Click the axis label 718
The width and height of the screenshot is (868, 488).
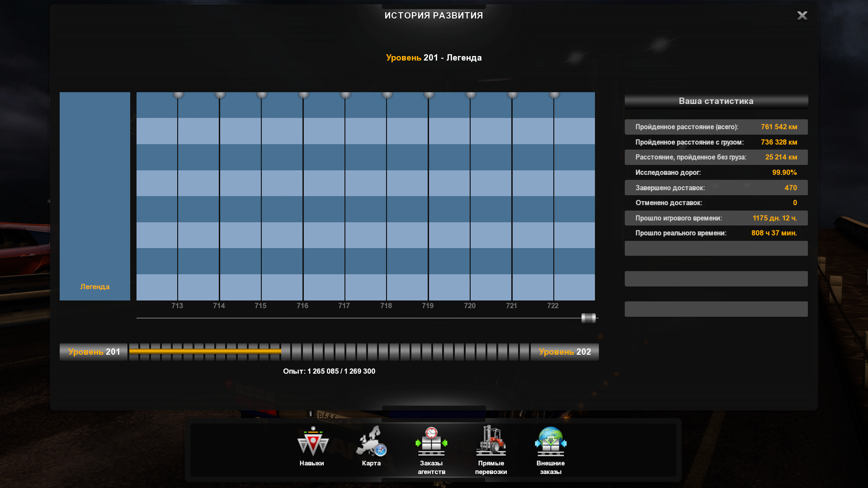click(386, 306)
